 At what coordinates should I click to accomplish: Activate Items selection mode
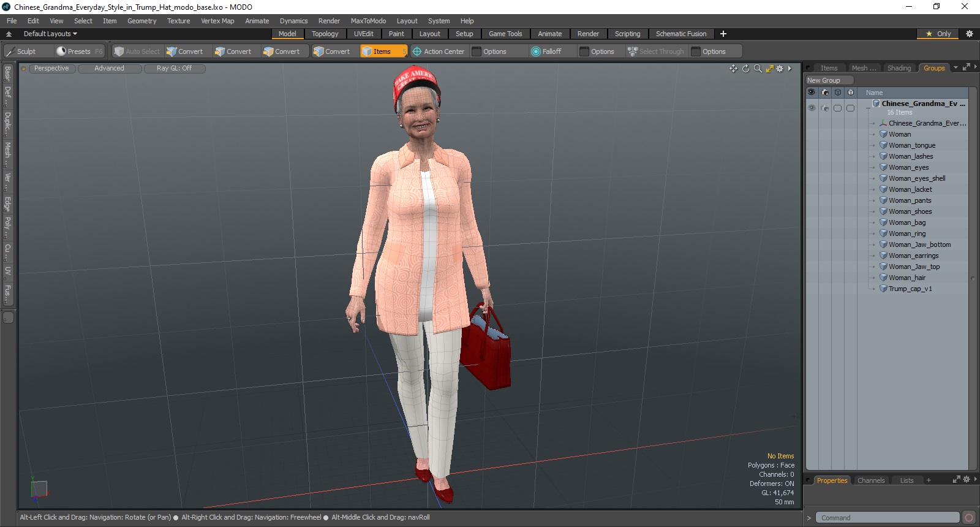point(383,51)
